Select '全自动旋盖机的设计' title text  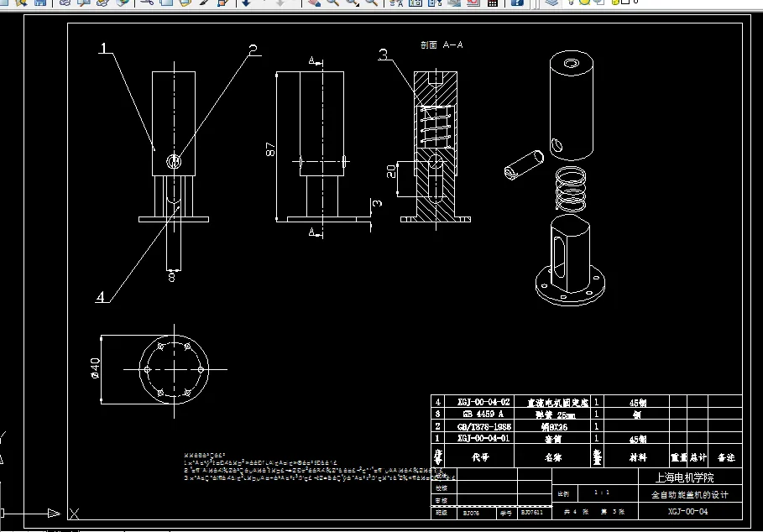coord(689,495)
